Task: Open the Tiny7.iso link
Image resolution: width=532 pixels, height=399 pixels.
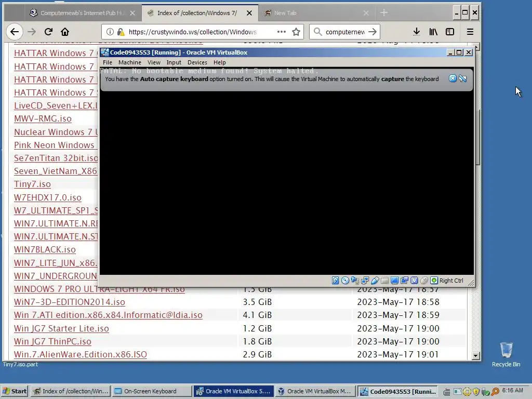Action: [x=32, y=184]
